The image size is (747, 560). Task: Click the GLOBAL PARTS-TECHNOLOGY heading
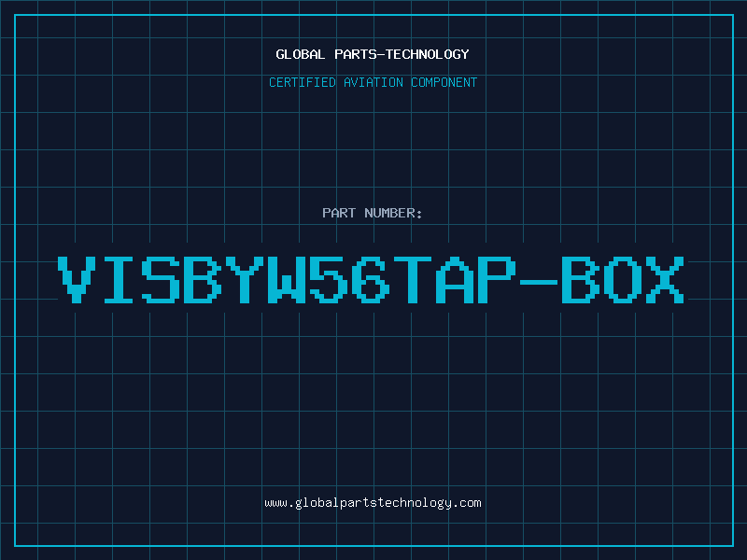click(373, 54)
